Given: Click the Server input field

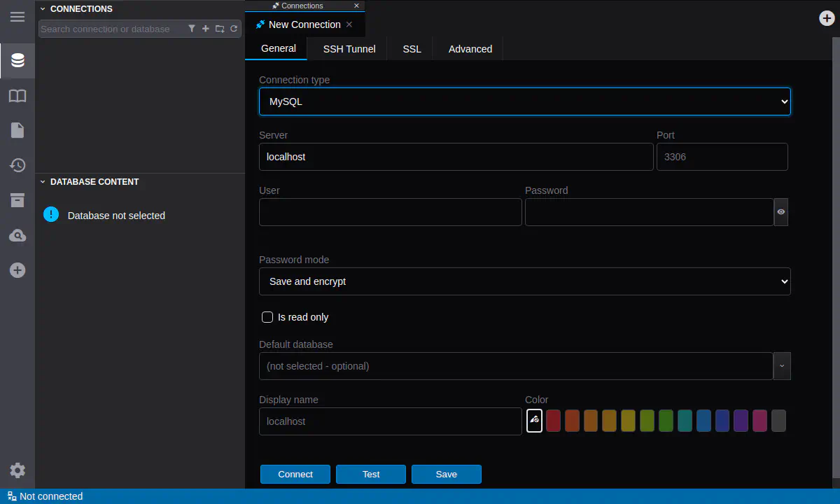Looking at the screenshot, I should (x=456, y=157).
